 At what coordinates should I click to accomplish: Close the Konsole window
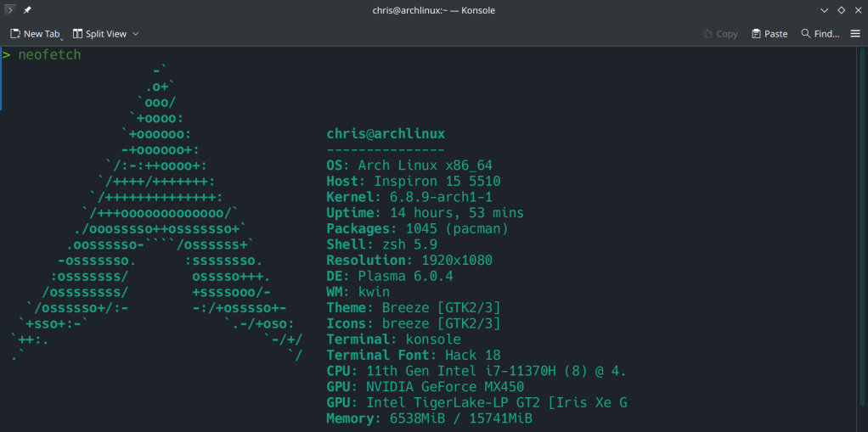[857, 10]
